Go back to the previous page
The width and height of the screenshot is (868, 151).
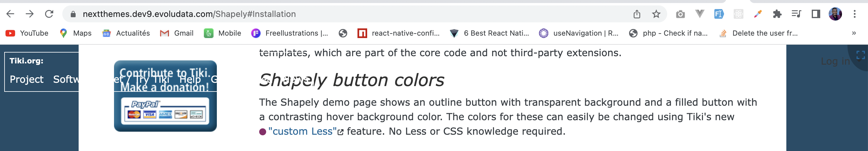click(11, 14)
